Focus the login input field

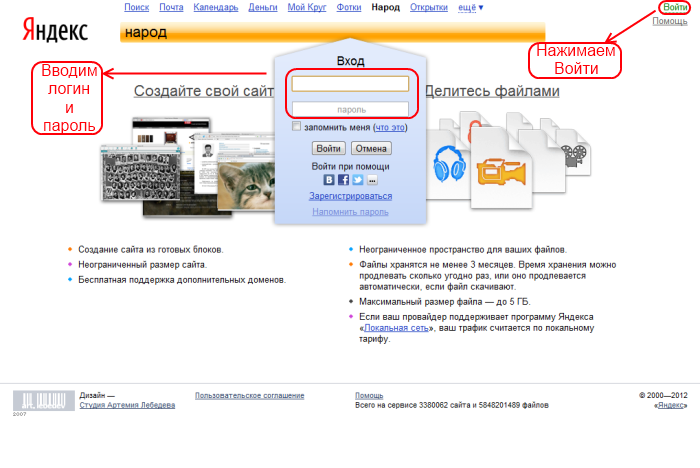coord(350,84)
